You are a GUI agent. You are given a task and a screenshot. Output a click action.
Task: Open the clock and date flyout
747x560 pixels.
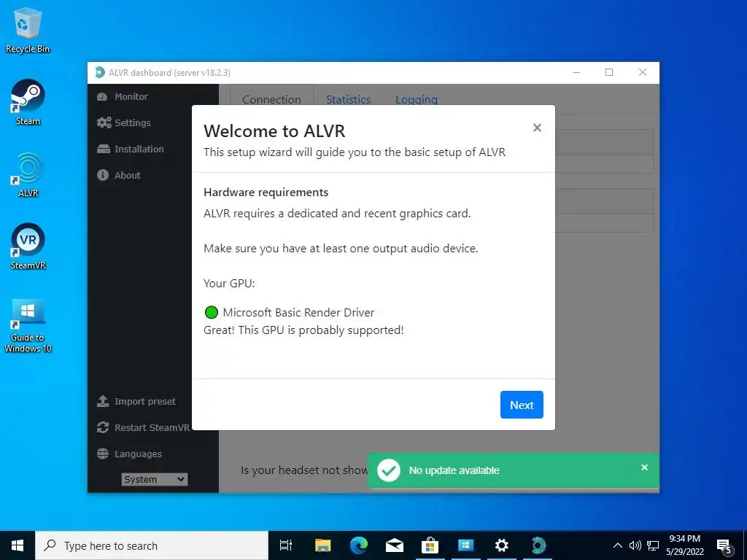coord(685,545)
